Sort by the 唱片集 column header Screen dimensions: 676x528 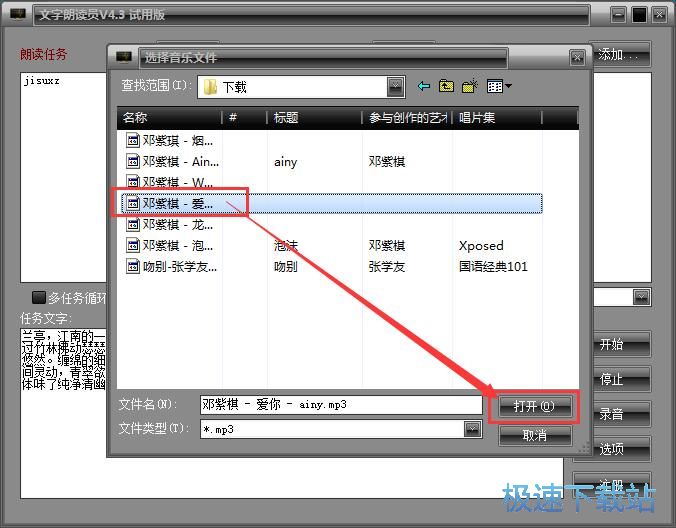coord(497,118)
